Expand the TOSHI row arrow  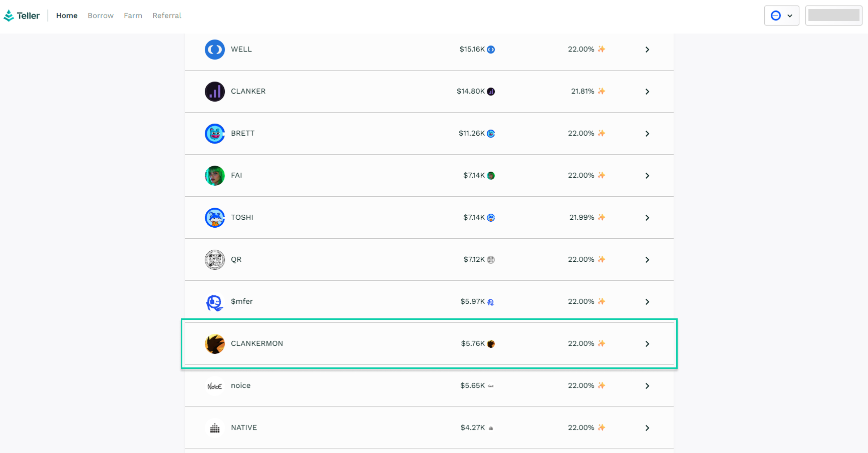647,218
